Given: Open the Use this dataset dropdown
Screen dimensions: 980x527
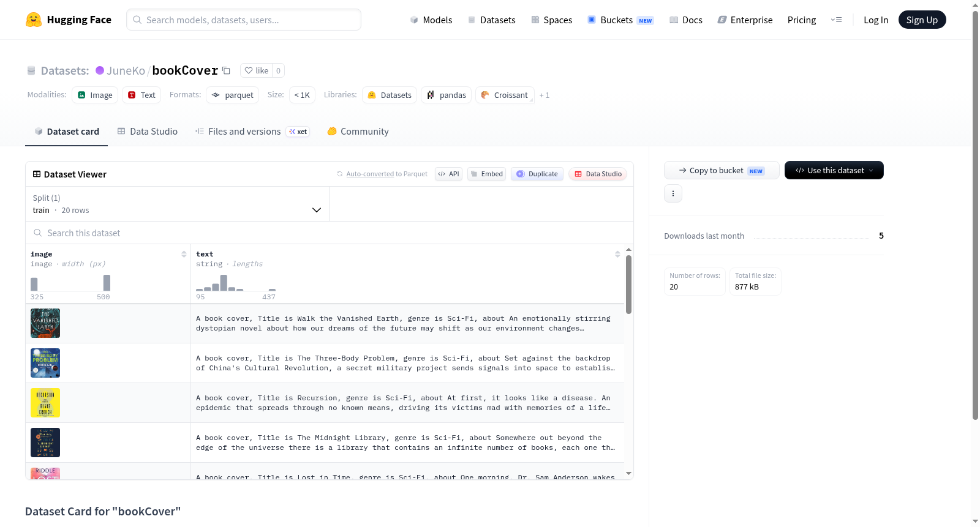Looking at the screenshot, I should [834, 170].
